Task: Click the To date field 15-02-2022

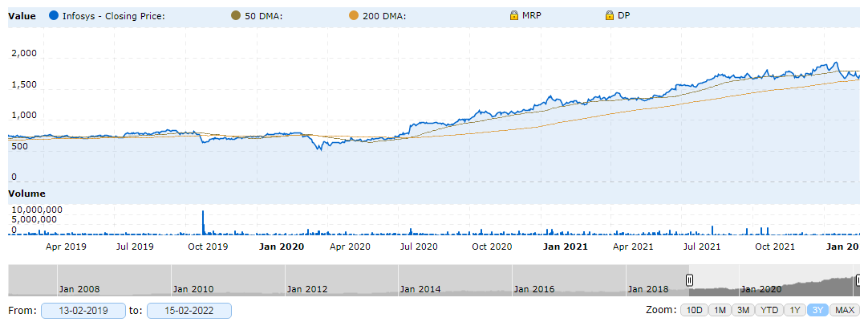Action: (189, 311)
